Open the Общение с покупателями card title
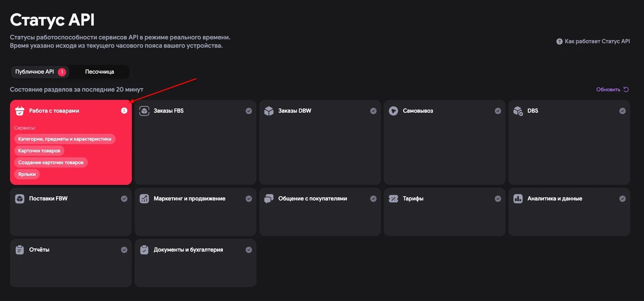 [x=313, y=199]
